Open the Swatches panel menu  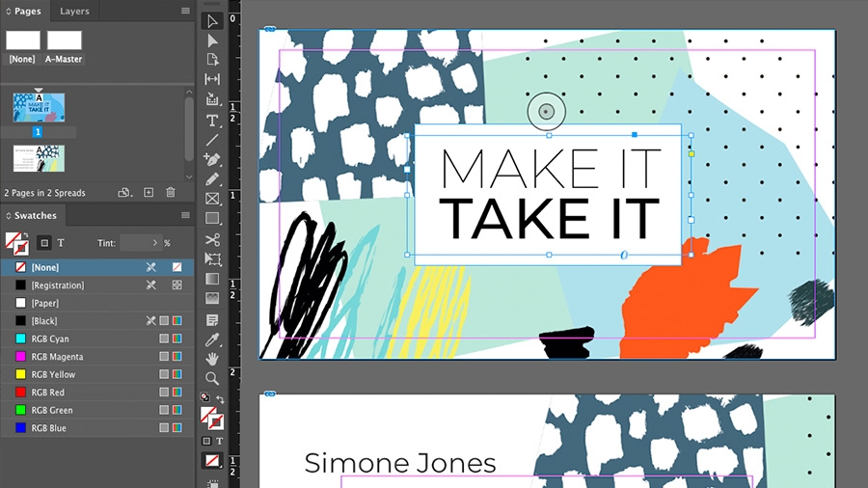click(185, 215)
